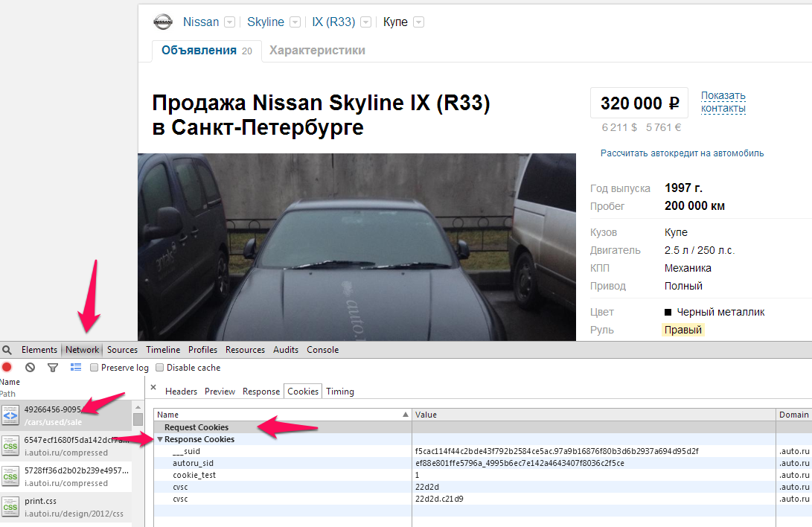Show the Headers tab of request

pyautogui.click(x=182, y=392)
